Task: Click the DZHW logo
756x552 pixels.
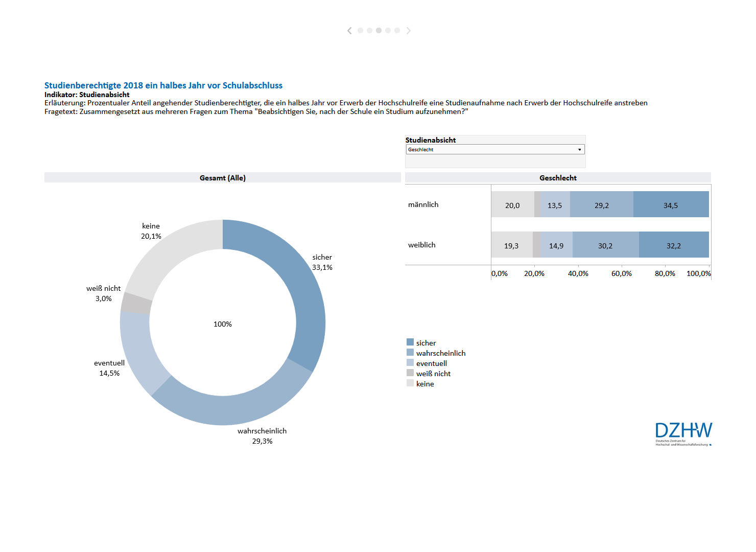Action: 683,434
